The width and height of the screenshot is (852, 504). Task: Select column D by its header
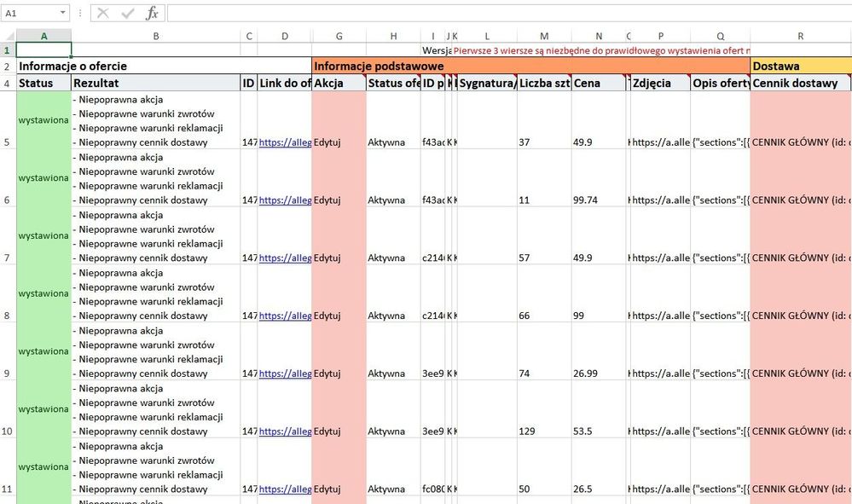(x=285, y=37)
